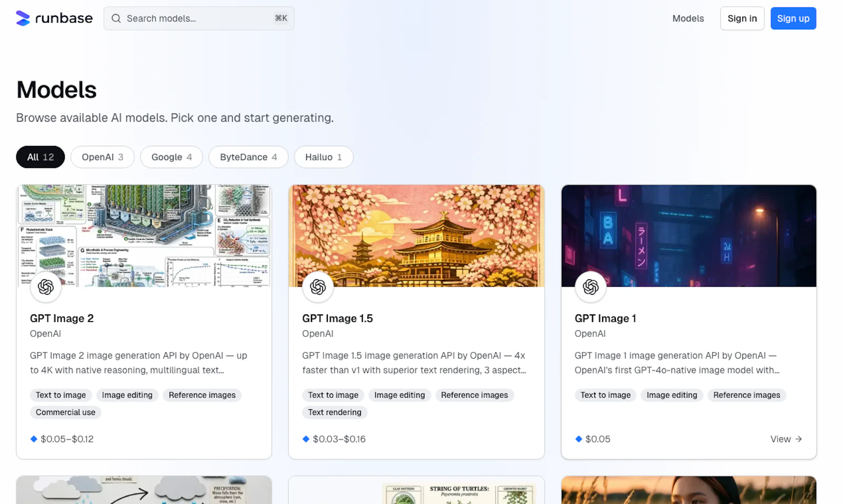Screen dimensions: 843x504
Task: Click the runbase wordmark text
Action: click(64, 18)
